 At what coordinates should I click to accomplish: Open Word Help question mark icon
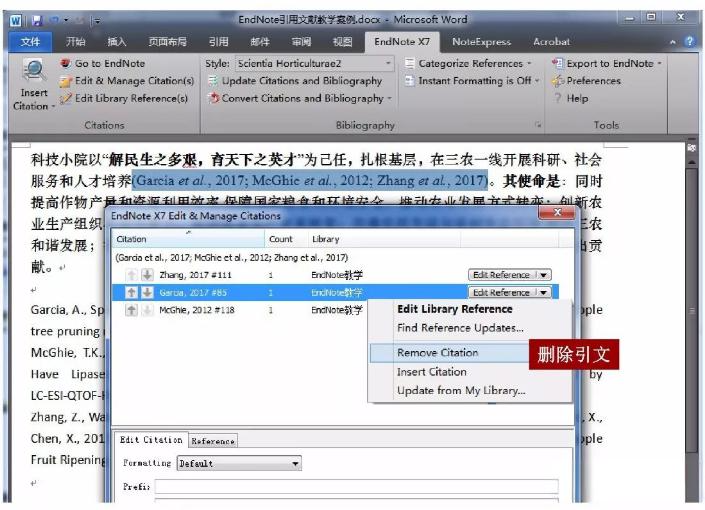coord(689,42)
